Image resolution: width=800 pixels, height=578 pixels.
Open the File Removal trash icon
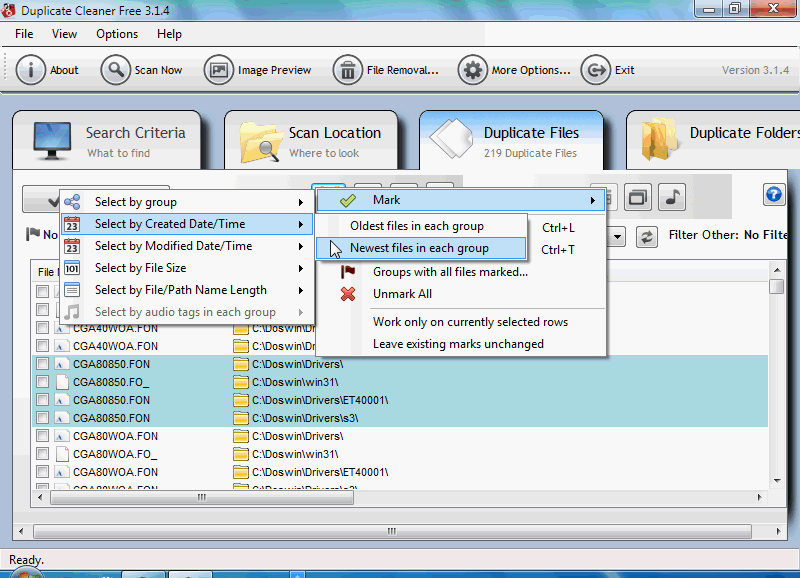348,70
